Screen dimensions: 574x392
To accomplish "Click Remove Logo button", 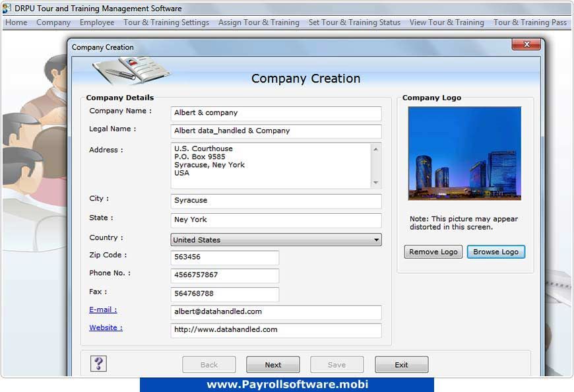I will (433, 252).
